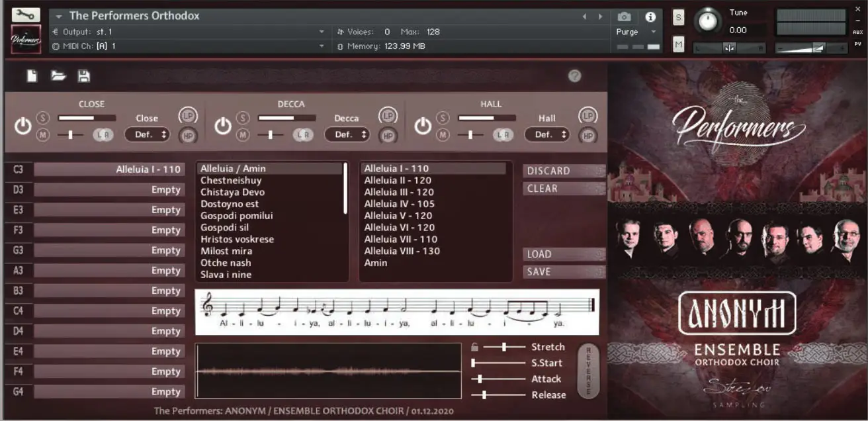Toggle the DECCA mic power button
The image size is (868, 421).
coord(223,126)
